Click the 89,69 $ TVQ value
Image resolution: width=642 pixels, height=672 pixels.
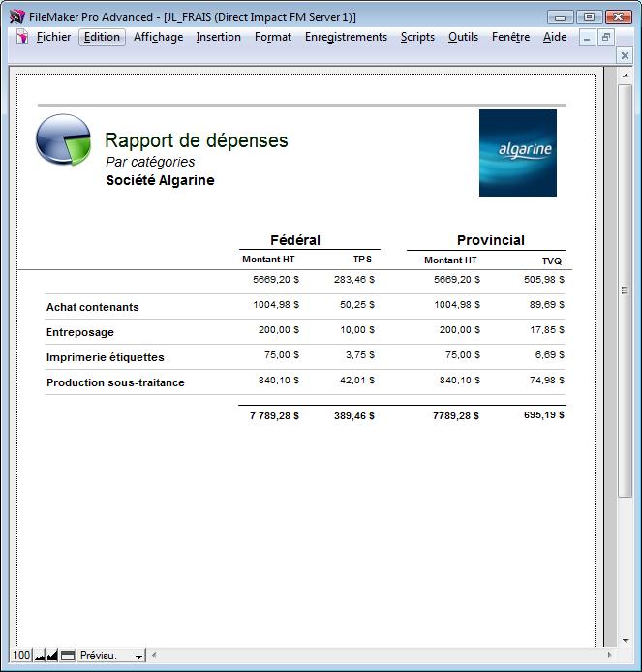point(547,305)
